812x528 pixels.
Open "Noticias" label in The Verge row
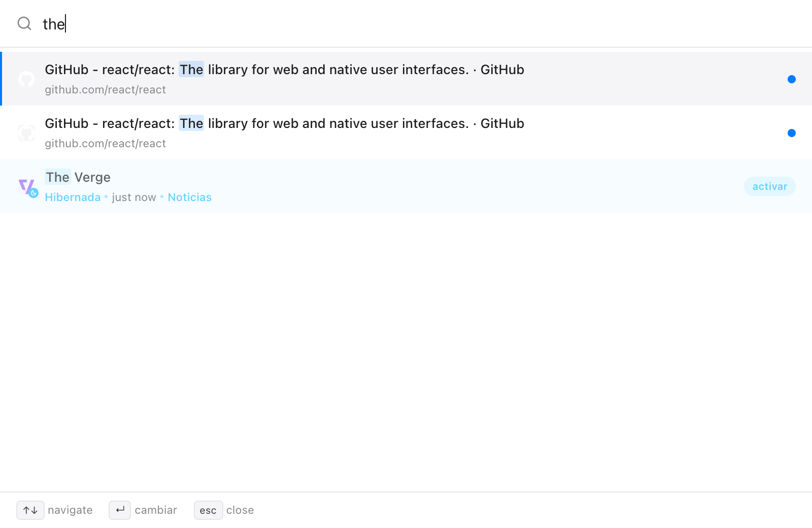click(189, 197)
